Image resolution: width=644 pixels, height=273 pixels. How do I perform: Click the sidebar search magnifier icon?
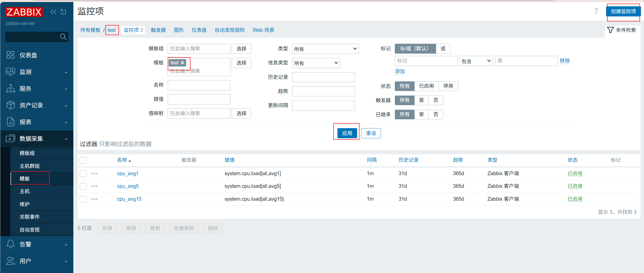[x=63, y=37]
